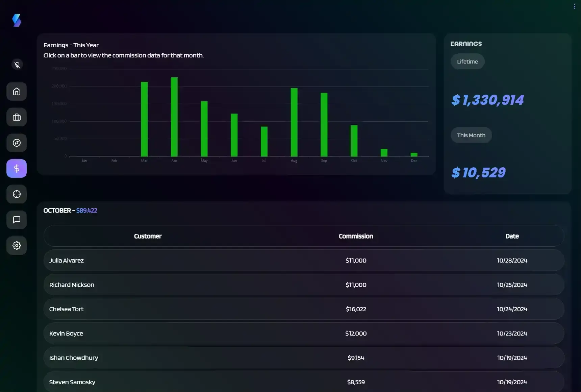Image resolution: width=581 pixels, height=392 pixels.
Task: Click the Customer column header
Action: (148, 236)
